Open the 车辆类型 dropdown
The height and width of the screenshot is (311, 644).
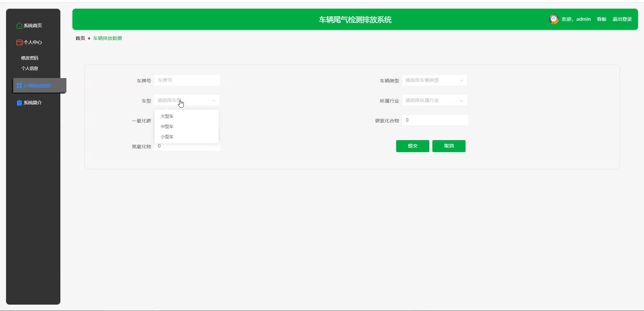[x=434, y=80]
